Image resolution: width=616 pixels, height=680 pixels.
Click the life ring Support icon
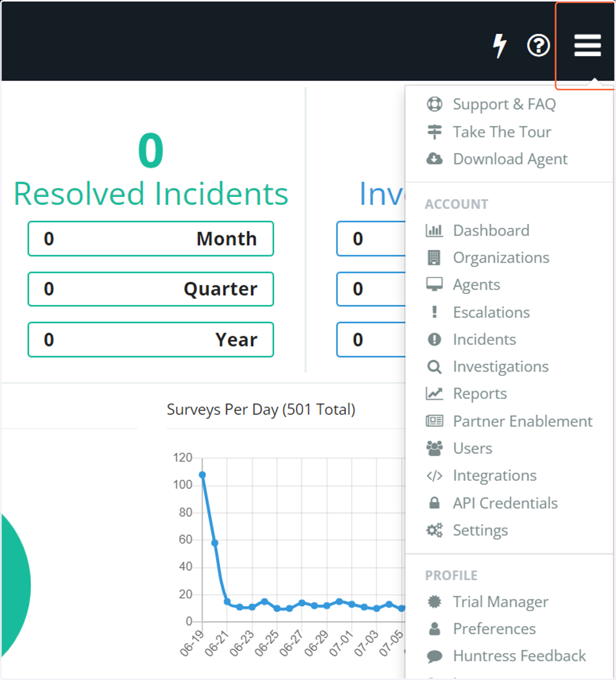[x=434, y=104]
